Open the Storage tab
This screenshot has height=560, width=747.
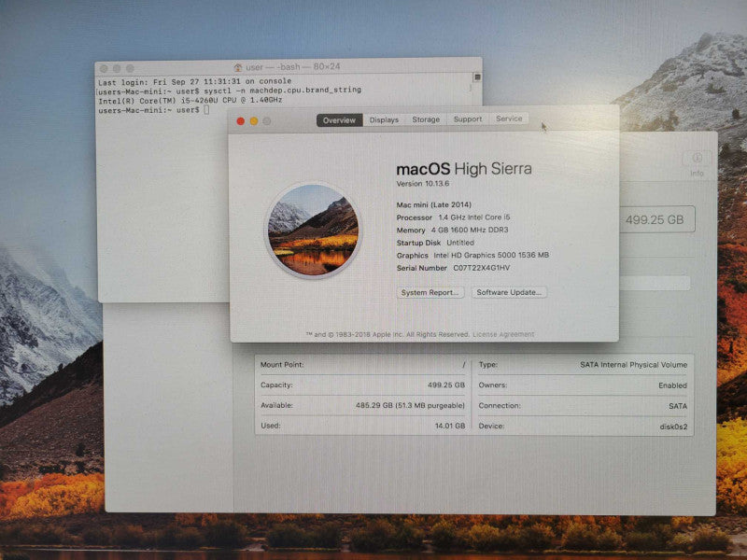(426, 119)
